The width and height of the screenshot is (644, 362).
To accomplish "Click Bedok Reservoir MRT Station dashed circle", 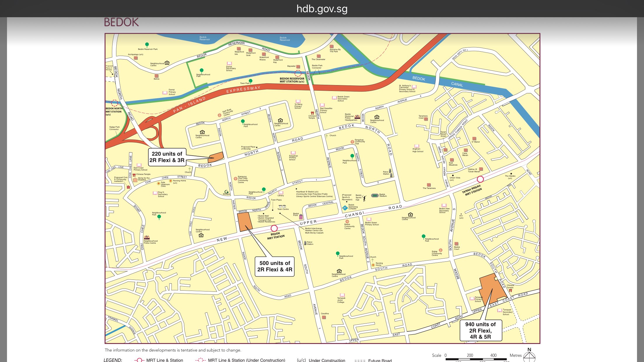I will tap(298, 73).
